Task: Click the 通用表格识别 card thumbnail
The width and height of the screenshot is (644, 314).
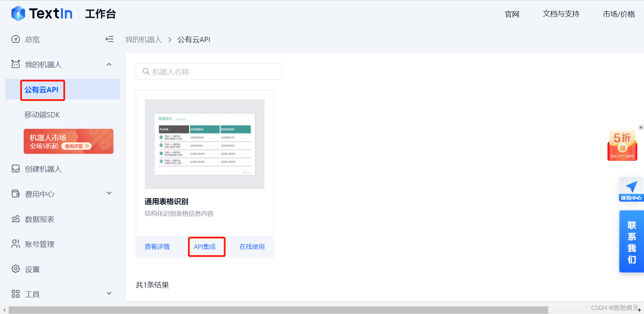Action: pyautogui.click(x=204, y=144)
